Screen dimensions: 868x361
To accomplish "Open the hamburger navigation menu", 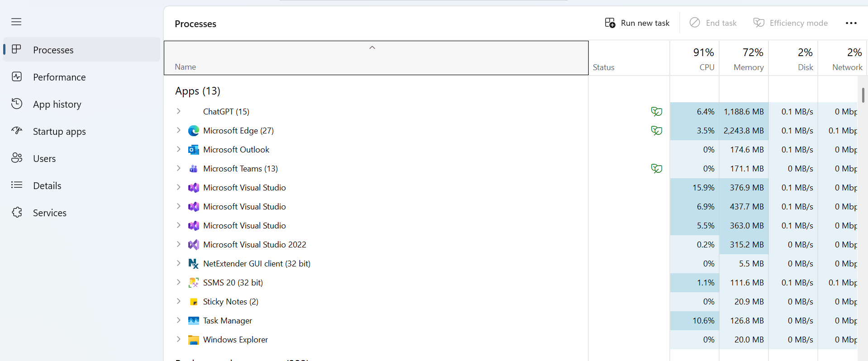I will (x=16, y=22).
